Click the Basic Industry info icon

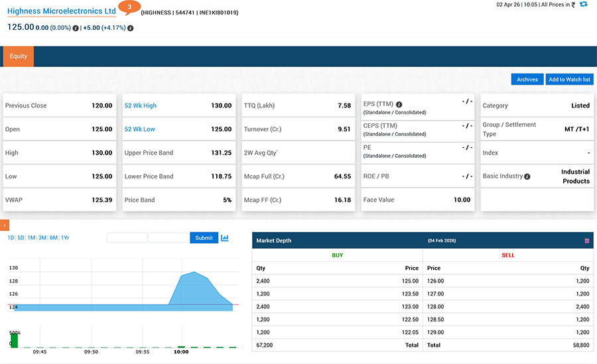pos(527,176)
